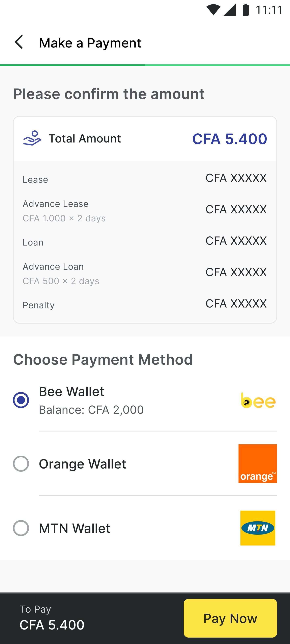Viewport: 290px width, 644px height.
Task: Tap the Orange brand logo
Action: pos(258,463)
